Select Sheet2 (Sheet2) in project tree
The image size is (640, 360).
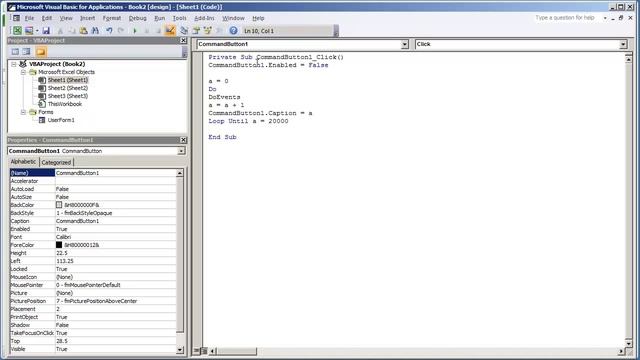tap(68, 88)
